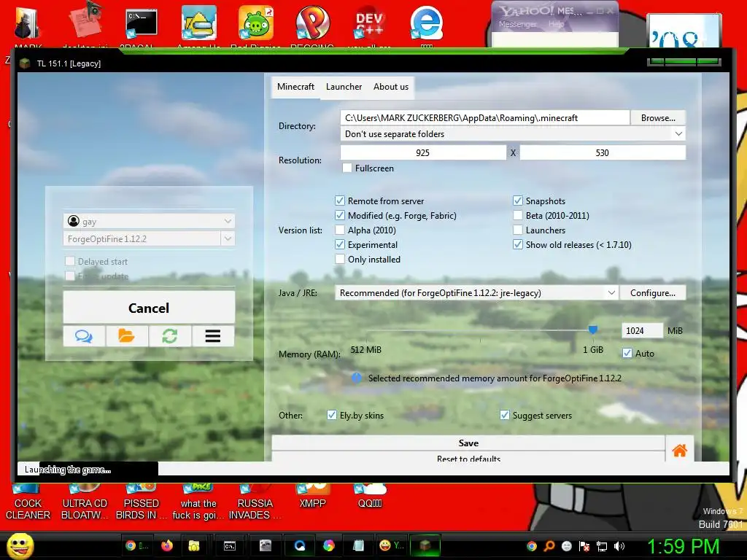Open the volume speaker tray icon
747x560 pixels.
pyautogui.click(x=619, y=546)
